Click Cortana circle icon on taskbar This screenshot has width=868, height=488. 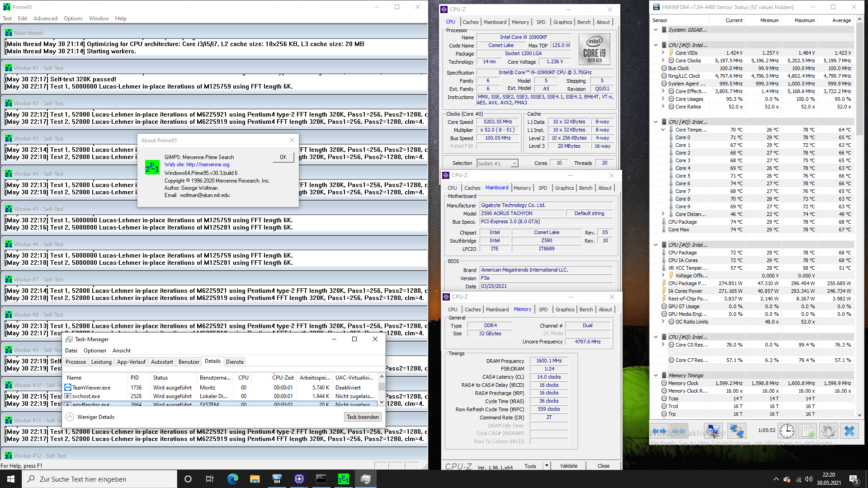(188, 479)
